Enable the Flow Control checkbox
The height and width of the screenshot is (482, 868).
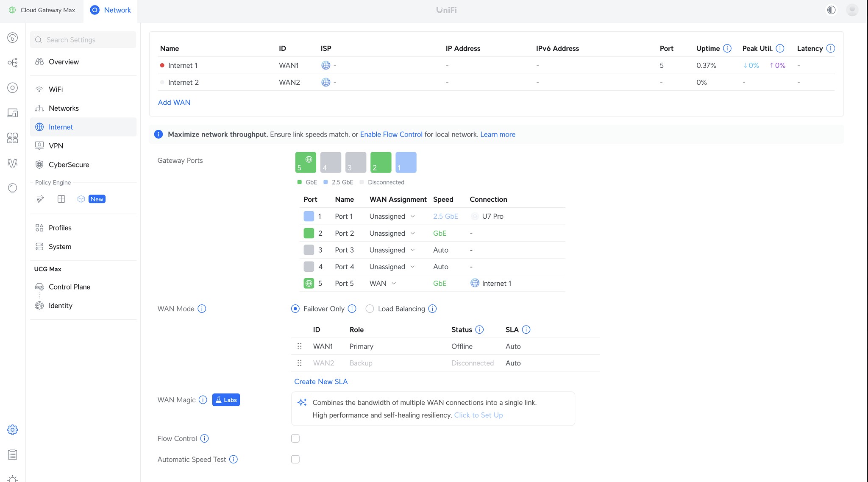click(x=295, y=438)
